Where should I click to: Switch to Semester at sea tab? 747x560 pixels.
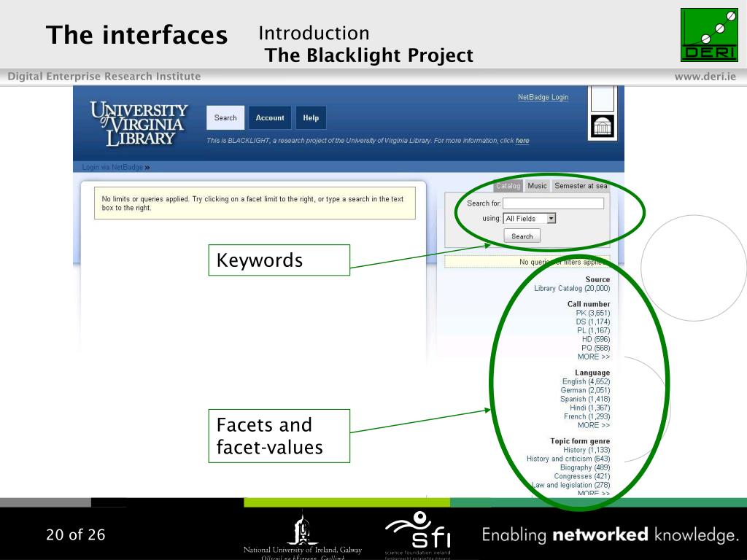(x=581, y=186)
